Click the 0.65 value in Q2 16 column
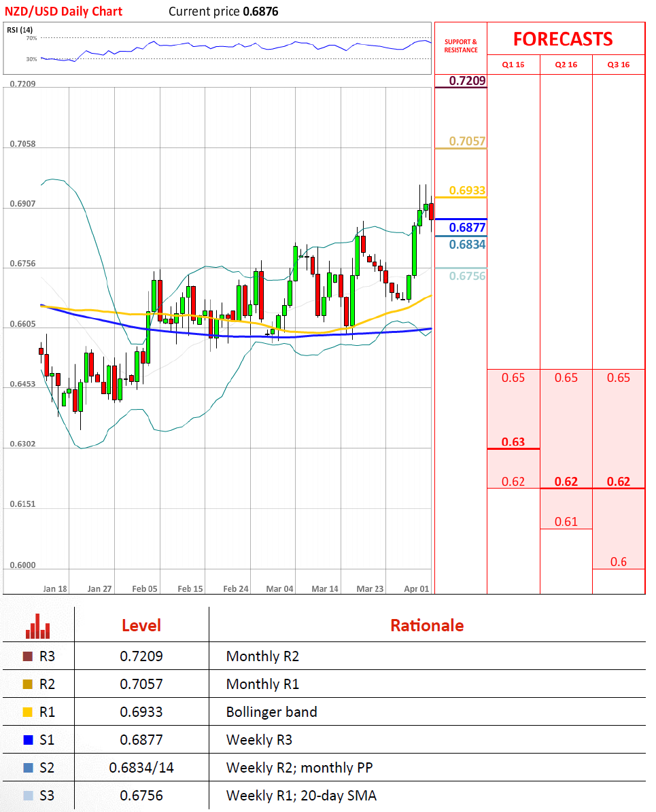Viewport: 656px width, 812px height. click(566, 378)
